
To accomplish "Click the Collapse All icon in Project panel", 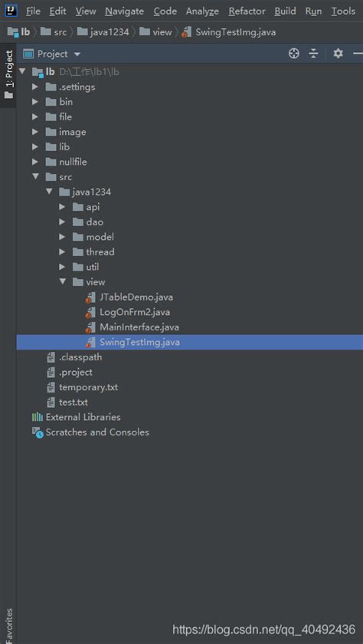I will 313,54.
